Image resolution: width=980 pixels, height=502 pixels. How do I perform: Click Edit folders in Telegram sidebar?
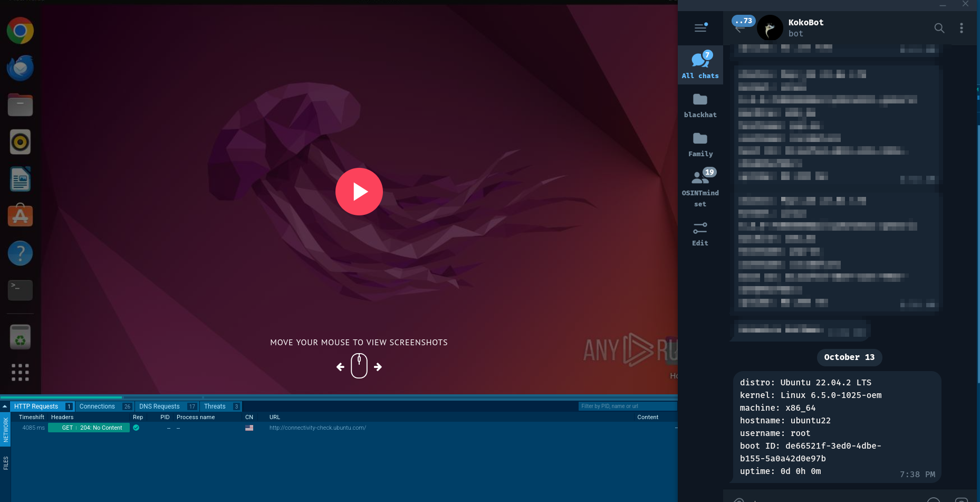(700, 233)
